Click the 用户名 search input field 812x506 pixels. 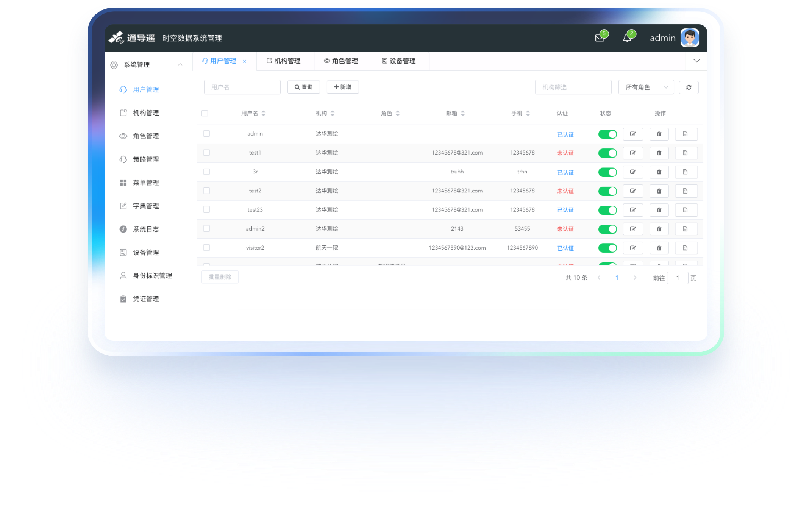pos(242,87)
